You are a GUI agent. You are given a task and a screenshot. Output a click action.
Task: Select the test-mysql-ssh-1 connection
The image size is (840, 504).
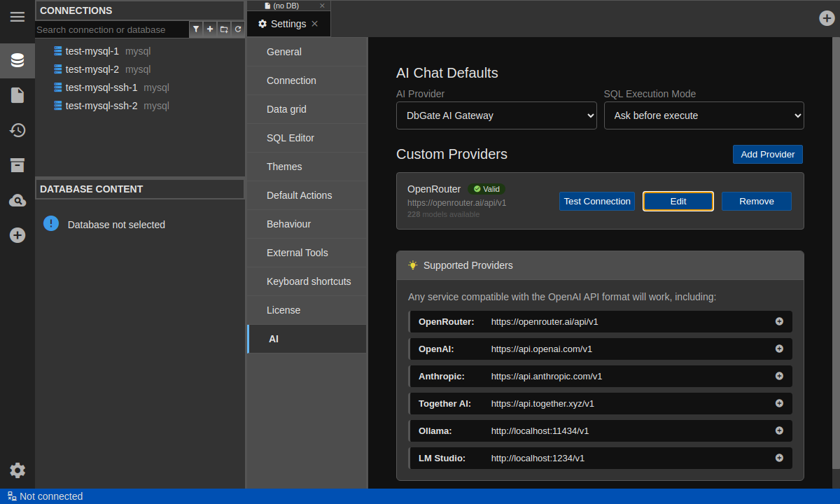click(x=101, y=87)
